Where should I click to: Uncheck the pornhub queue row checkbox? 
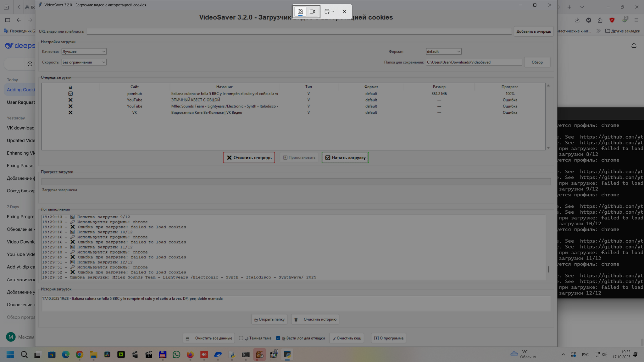[70, 94]
